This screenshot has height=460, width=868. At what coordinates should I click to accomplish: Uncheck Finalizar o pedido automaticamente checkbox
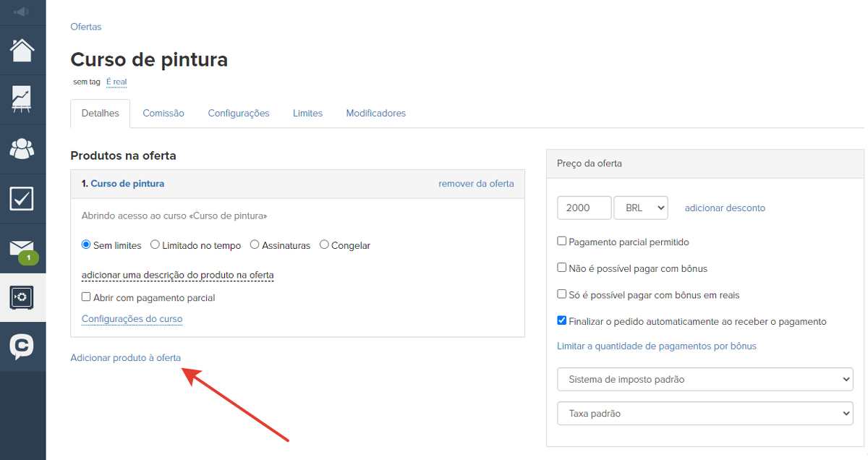(x=562, y=321)
